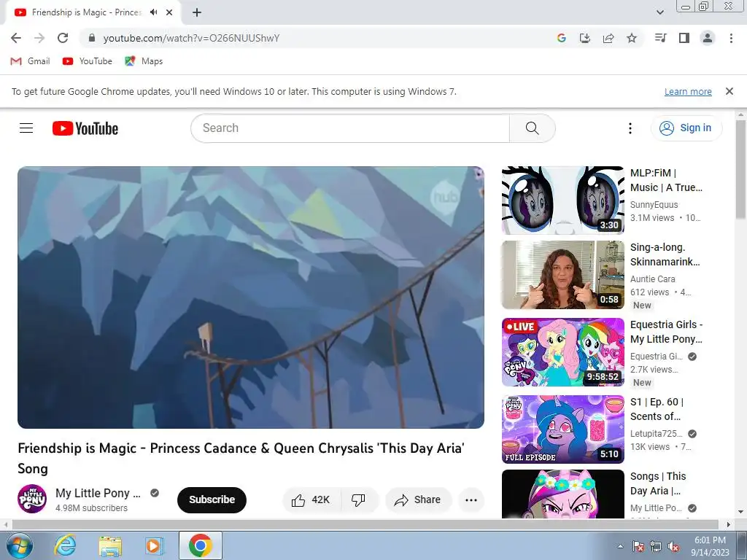The image size is (747, 560).
Task: Open the Windows Start button
Action: click(x=20, y=545)
